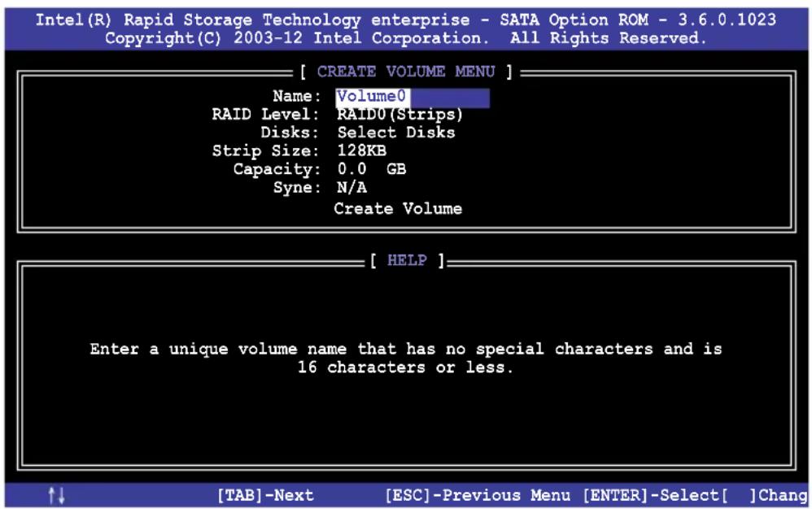Click the [ENTER]-Select footer hint
812x509 pixels.
(x=651, y=495)
